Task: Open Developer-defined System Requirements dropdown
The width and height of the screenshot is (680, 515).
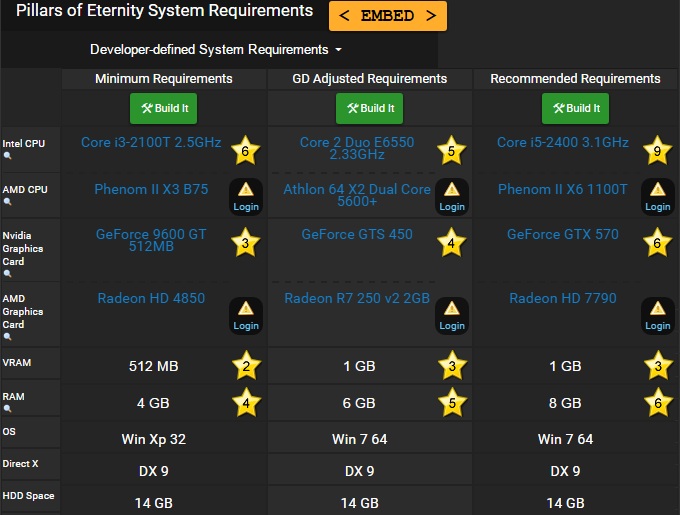Action: (x=216, y=49)
